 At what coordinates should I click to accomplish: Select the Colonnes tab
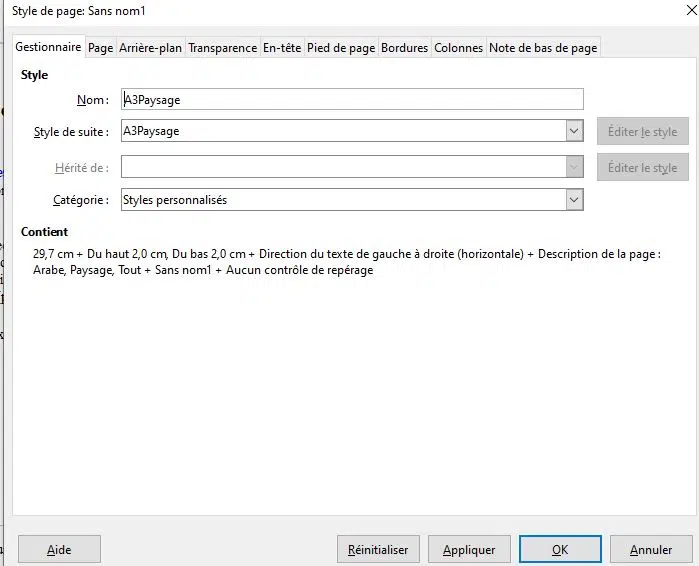tap(458, 48)
